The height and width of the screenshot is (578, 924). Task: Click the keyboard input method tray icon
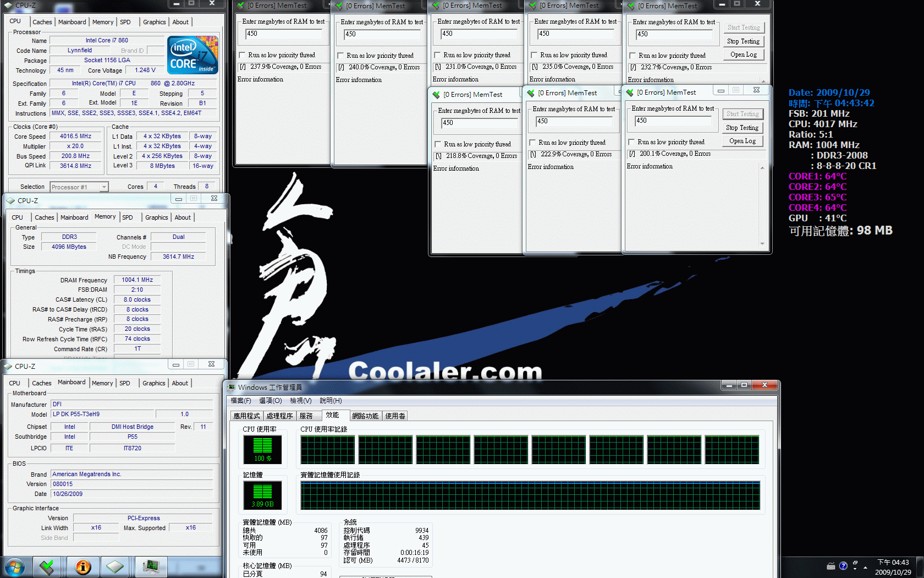(831, 566)
